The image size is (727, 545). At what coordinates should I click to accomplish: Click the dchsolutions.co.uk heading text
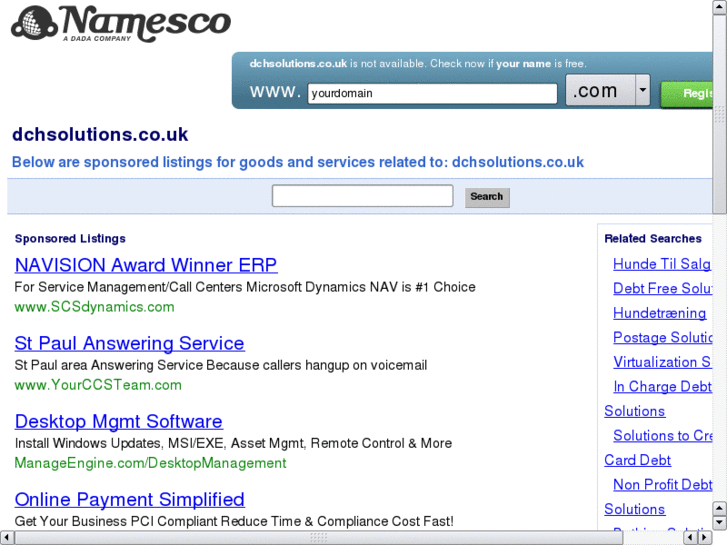[100, 135]
